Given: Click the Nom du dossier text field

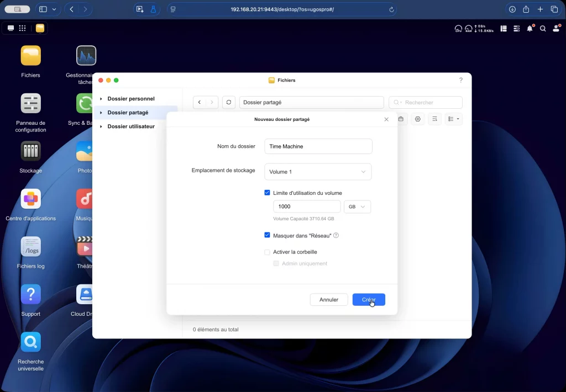Looking at the screenshot, I should point(318,146).
